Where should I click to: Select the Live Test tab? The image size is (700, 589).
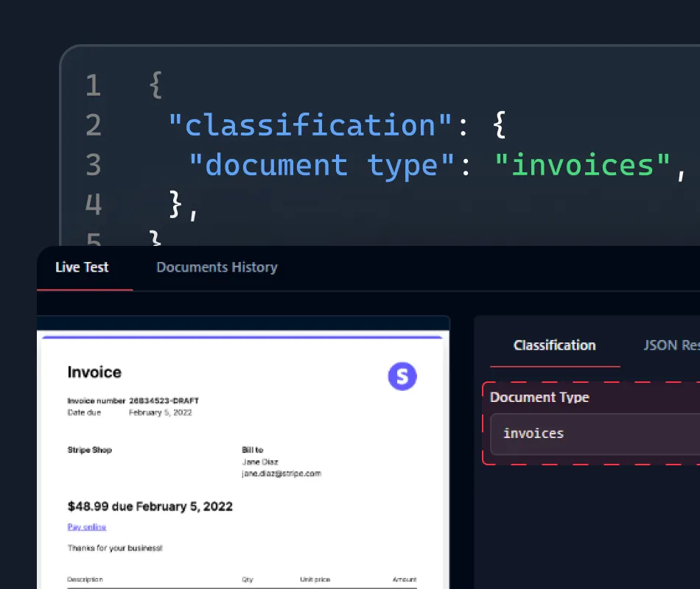[x=81, y=267]
